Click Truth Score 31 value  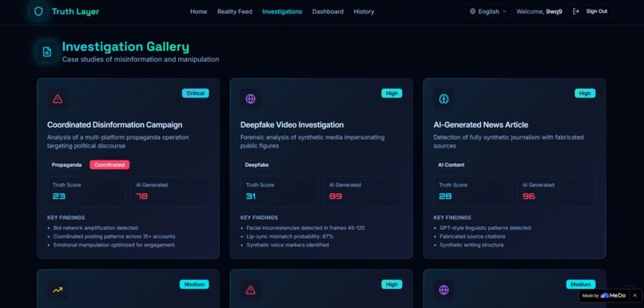coord(251,196)
